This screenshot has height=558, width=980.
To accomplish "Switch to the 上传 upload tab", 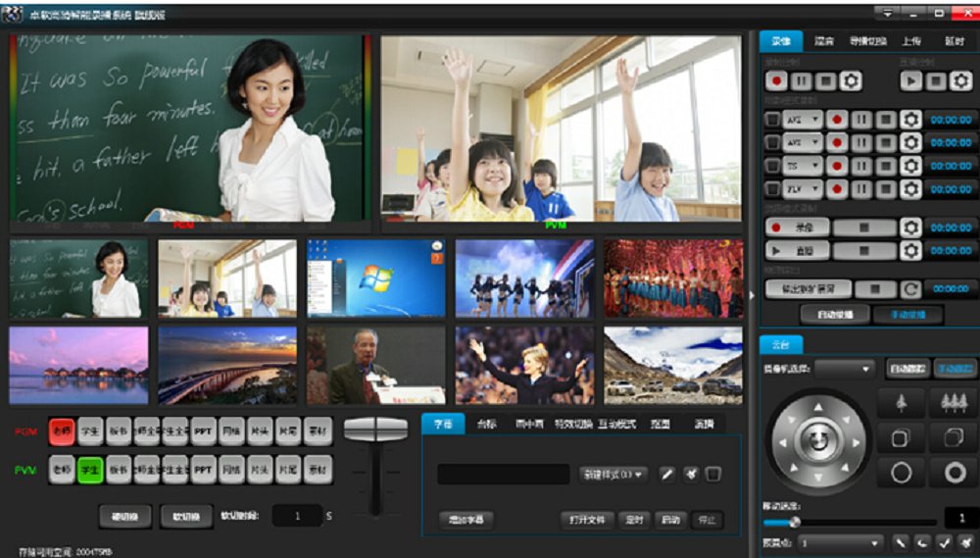I will pyautogui.click(x=911, y=41).
